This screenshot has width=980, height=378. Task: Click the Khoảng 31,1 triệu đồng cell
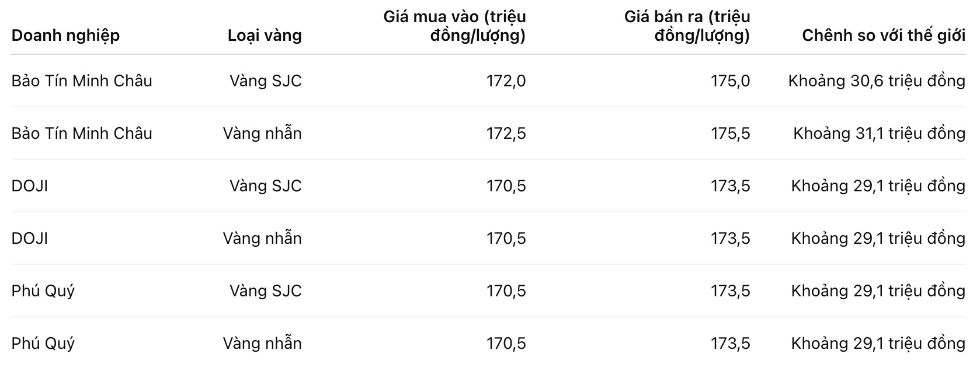click(878, 134)
